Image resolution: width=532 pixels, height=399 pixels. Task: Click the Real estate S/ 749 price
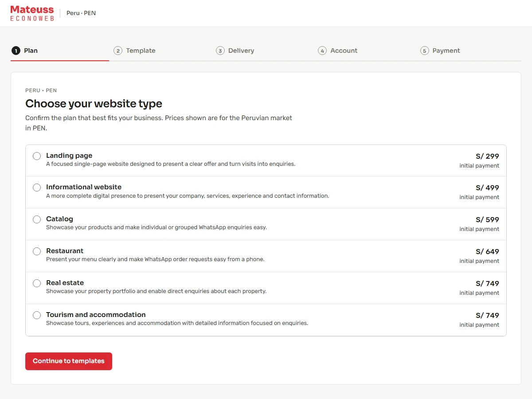tap(488, 283)
